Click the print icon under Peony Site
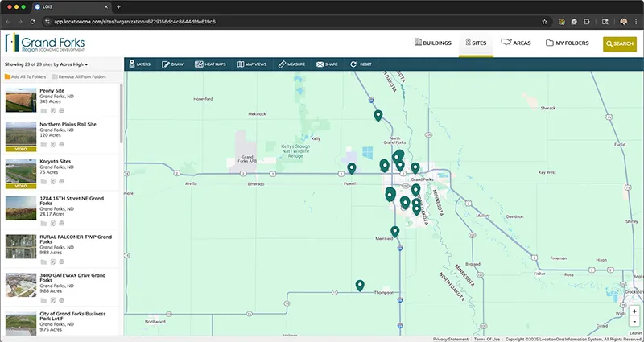The image size is (644, 342). click(x=62, y=111)
